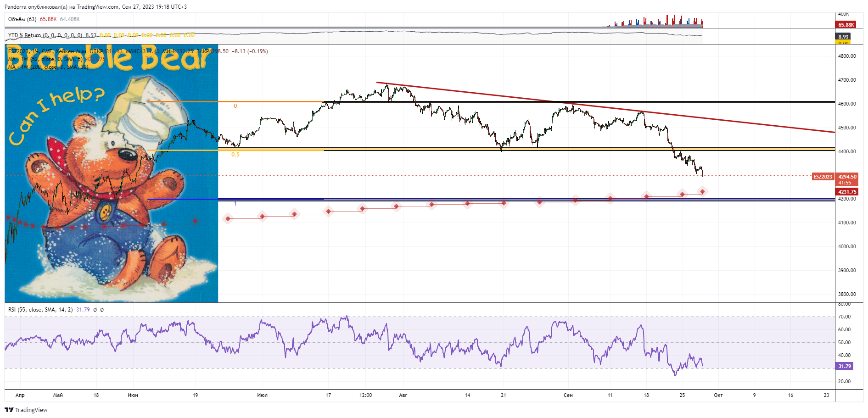Click the Апр date on time axis
This screenshot has width=868, height=418.
point(20,395)
